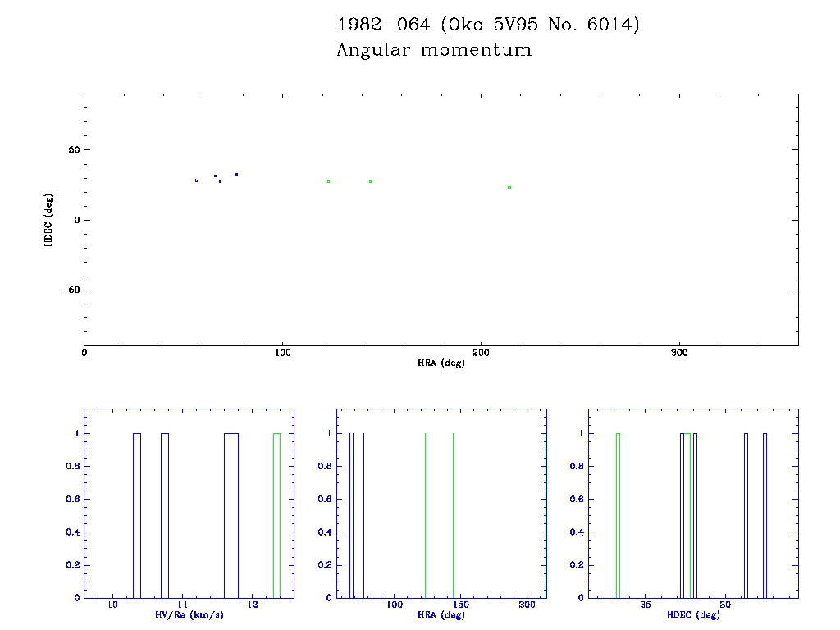Select the green scatter point near HRA 123
Viewport: 840px width, 630px height.
tap(328, 181)
